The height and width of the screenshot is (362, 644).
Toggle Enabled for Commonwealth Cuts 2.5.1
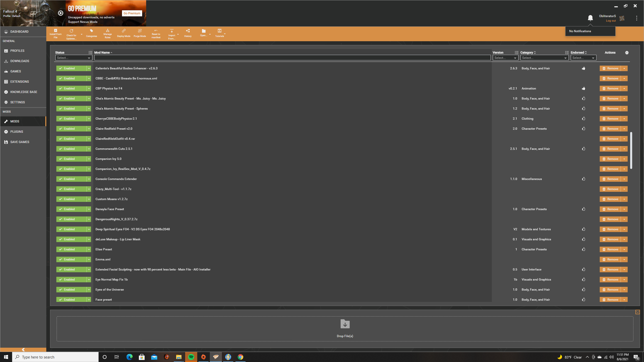[71, 149]
